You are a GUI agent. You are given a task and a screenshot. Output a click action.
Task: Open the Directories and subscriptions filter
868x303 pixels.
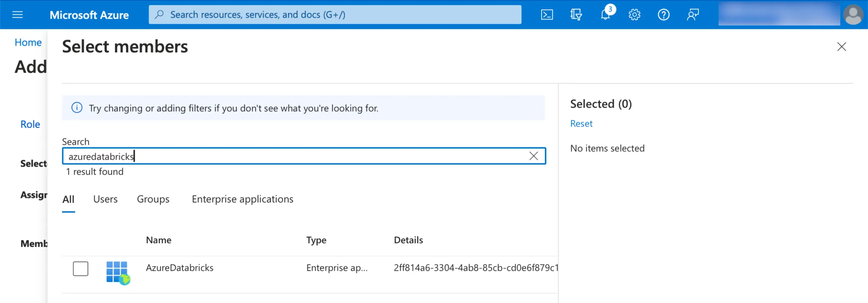[576, 15]
